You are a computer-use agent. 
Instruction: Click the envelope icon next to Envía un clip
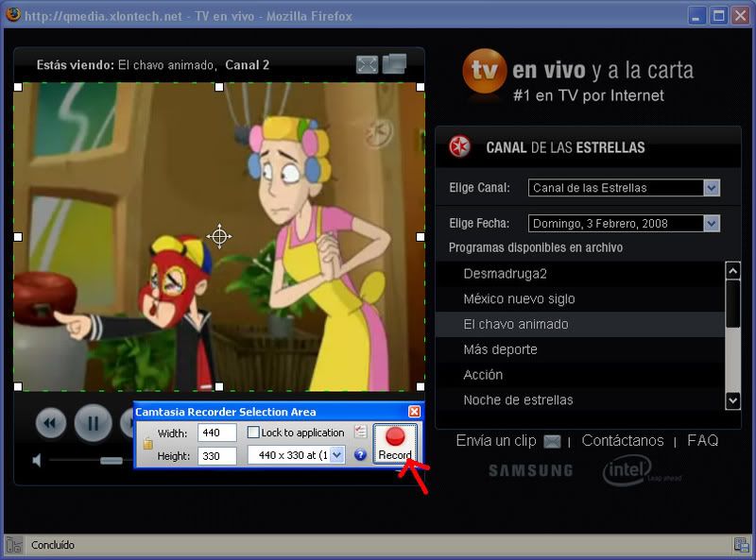551,441
